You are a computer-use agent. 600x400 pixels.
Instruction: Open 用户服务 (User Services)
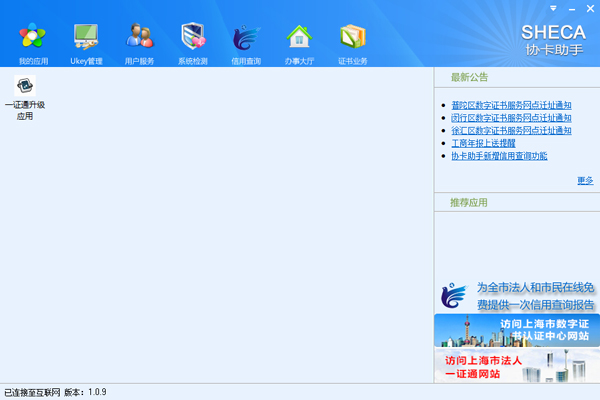[139, 40]
